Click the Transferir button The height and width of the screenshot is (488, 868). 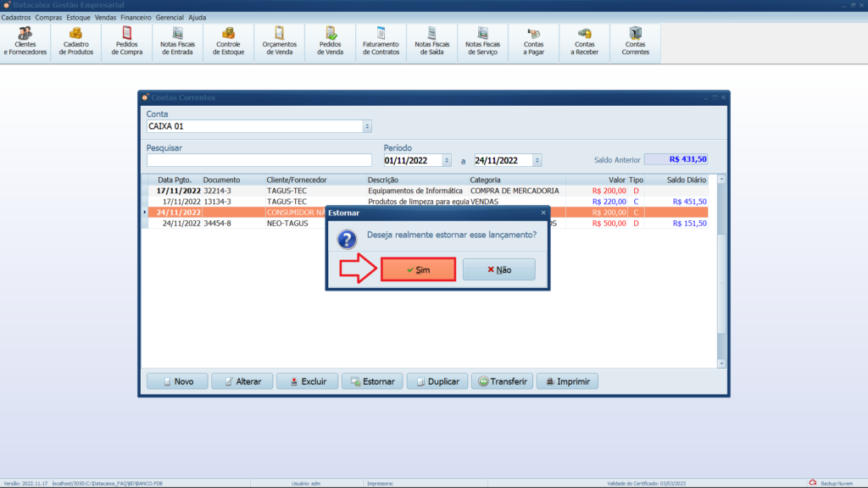click(504, 381)
